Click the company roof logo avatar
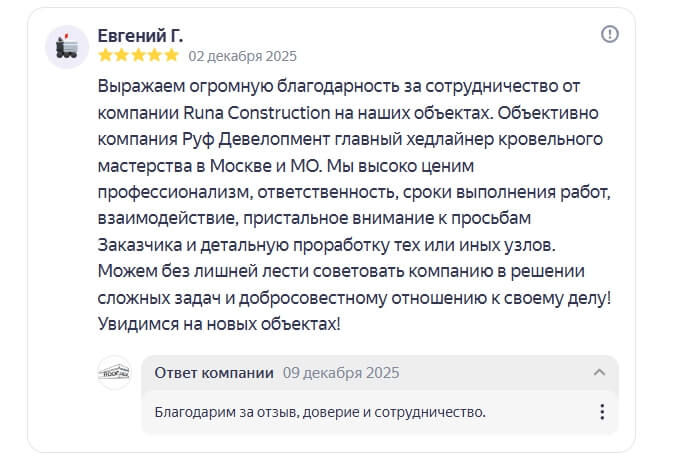The image size is (675, 458). pos(114,373)
